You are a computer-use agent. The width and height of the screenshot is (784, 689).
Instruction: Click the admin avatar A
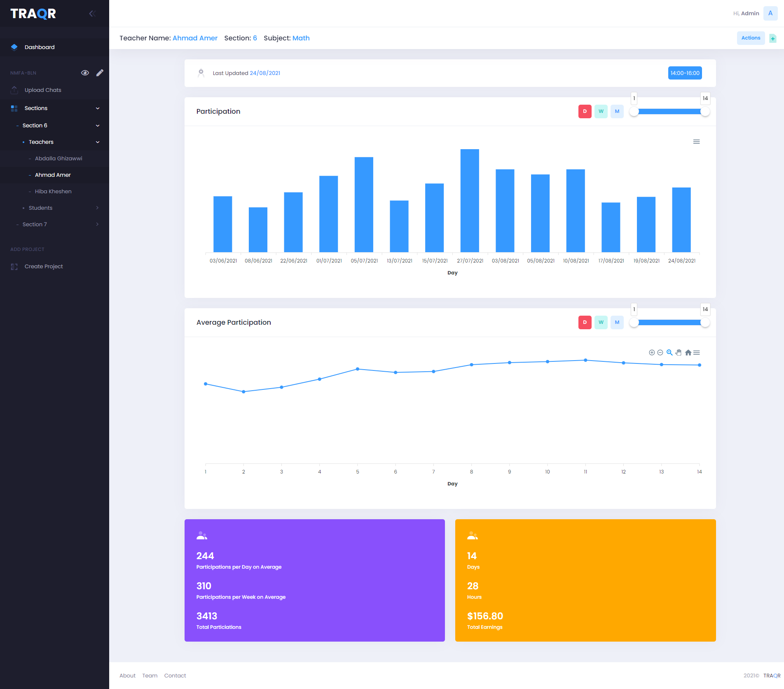pyautogui.click(x=770, y=13)
